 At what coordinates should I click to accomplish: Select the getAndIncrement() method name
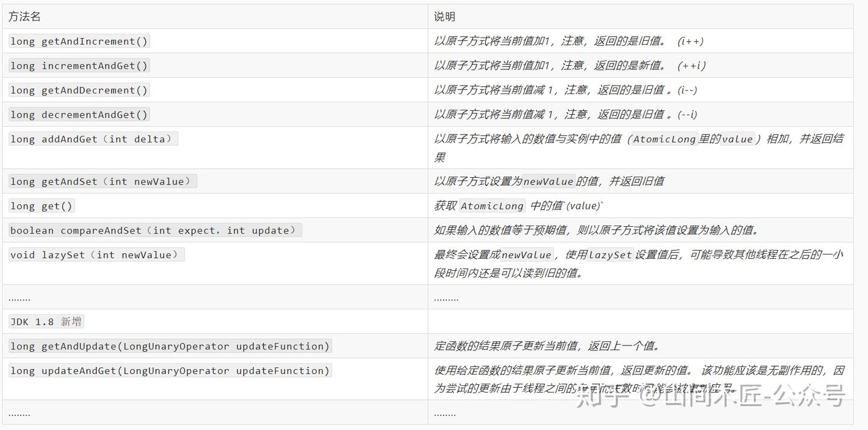[78, 41]
